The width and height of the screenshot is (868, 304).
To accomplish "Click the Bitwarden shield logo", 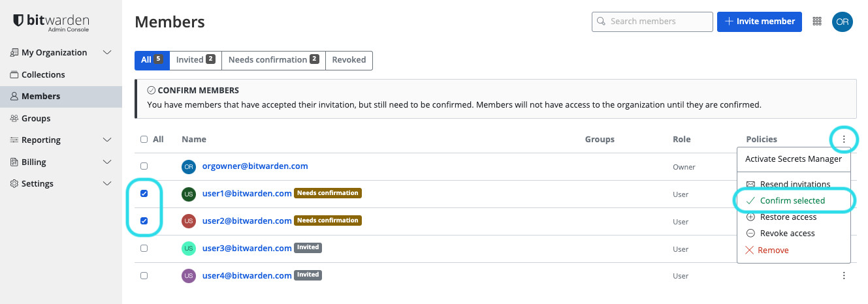I will click(18, 21).
